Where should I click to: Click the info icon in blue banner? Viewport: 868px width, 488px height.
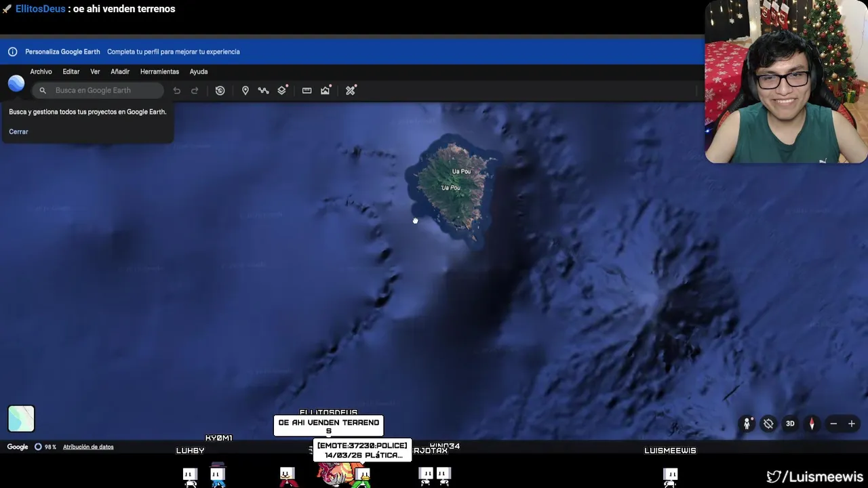tap(12, 52)
